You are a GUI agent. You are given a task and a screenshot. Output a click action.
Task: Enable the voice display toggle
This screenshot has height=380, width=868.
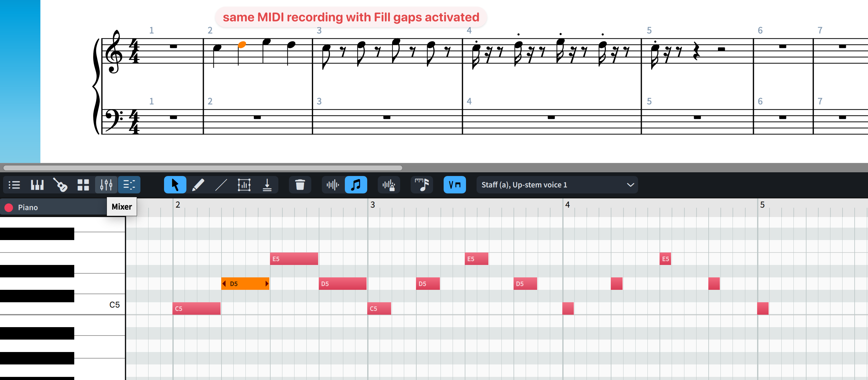point(455,185)
